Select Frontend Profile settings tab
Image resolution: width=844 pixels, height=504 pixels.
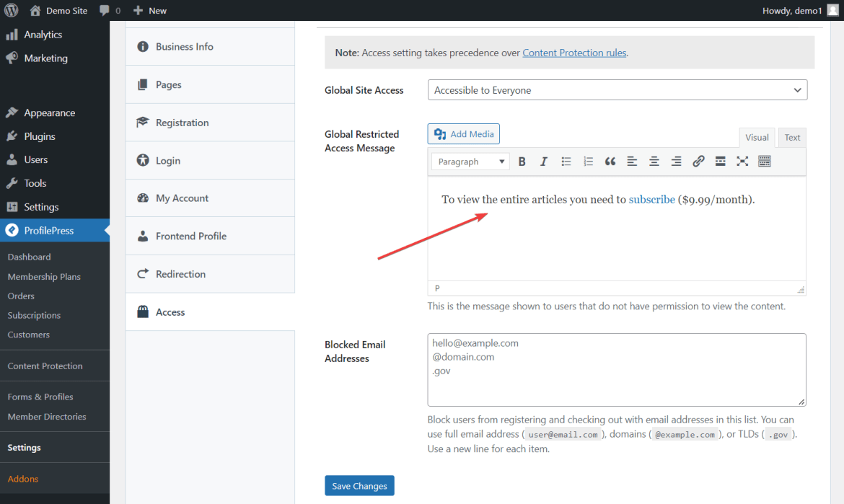(x=210, y=236)
